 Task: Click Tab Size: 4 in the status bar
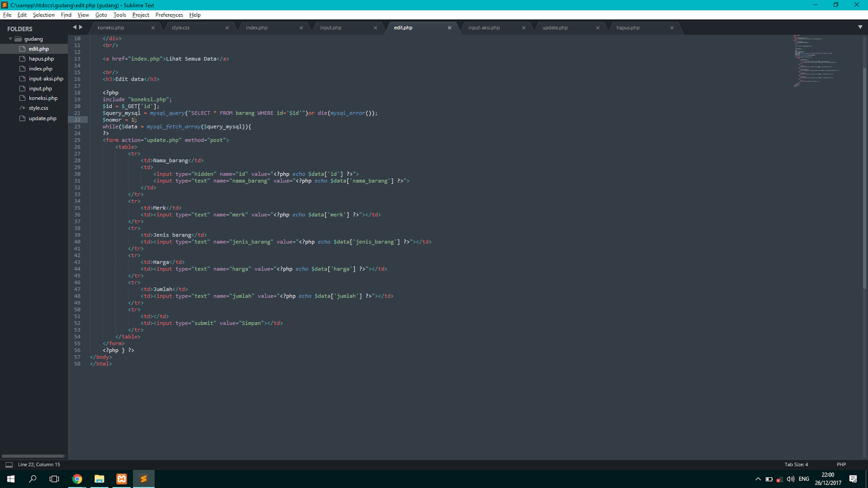pos(795,464)
